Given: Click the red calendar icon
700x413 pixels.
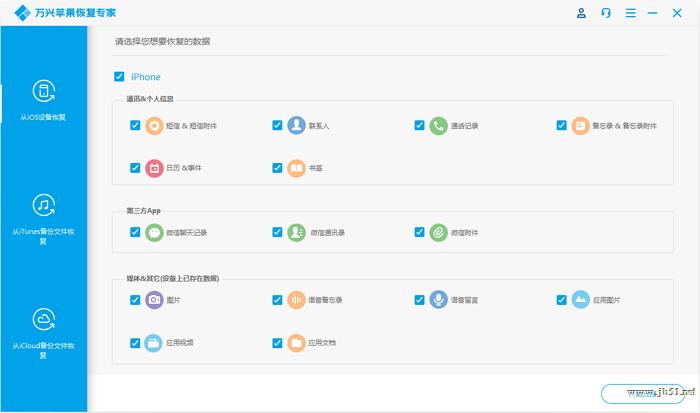Looking at the screenshot, I should pyautogui.click(x=154, y=168).
